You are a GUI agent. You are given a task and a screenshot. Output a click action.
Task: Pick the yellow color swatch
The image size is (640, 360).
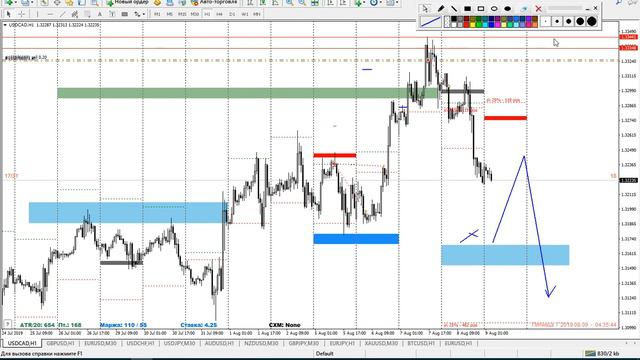473,24
